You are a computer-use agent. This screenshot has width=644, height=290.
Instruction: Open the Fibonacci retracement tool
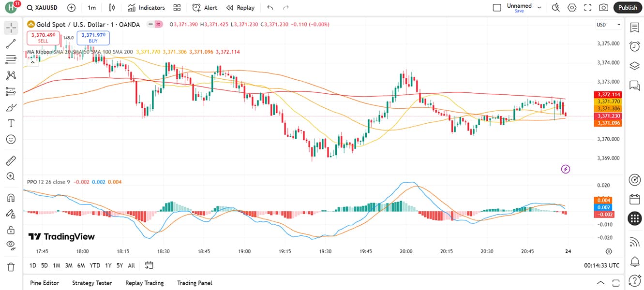pyautogui.click(x=11, y=59)
